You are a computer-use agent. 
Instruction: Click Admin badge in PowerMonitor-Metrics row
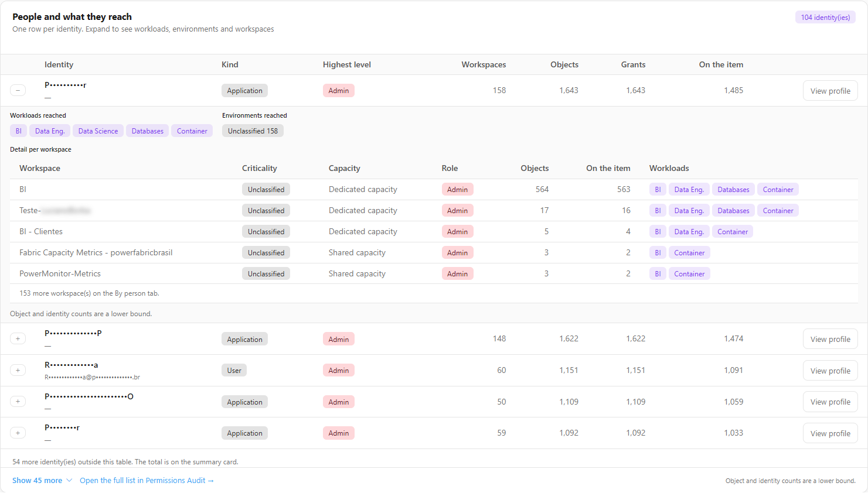(x=457, y=273)
